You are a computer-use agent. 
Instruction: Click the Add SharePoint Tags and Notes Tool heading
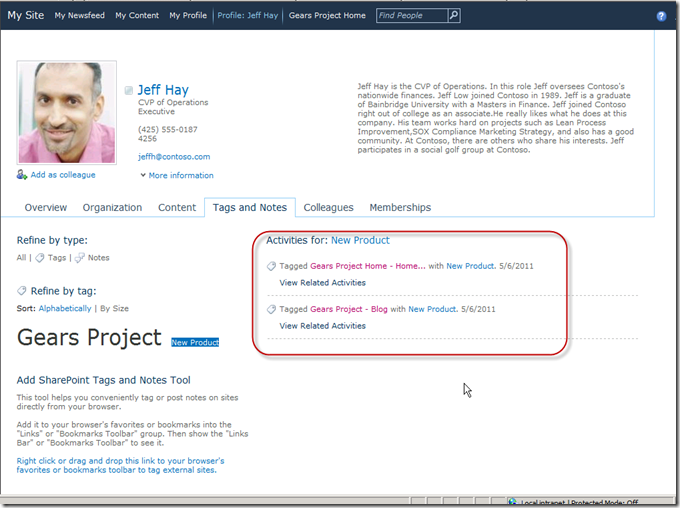coord(104,380)
